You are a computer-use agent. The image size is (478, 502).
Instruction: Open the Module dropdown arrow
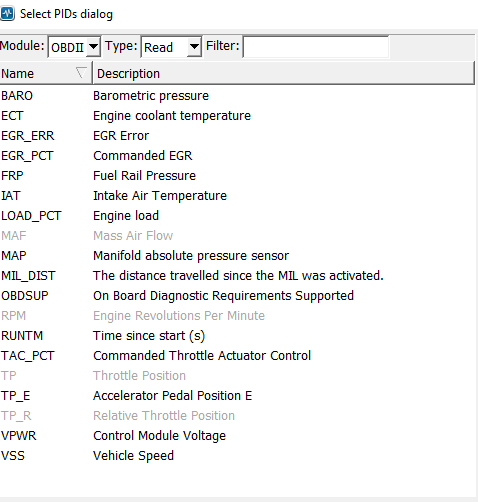[94, 47]
